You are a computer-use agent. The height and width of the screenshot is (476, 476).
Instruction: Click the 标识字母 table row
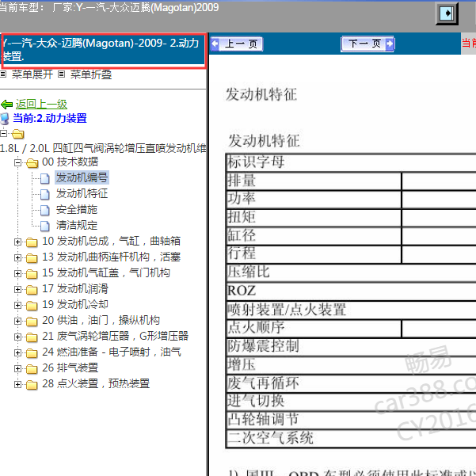point(351,162)
